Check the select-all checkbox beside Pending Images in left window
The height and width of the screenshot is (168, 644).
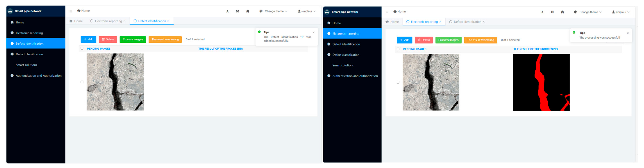pyautogui.click(x=82, y=48)
